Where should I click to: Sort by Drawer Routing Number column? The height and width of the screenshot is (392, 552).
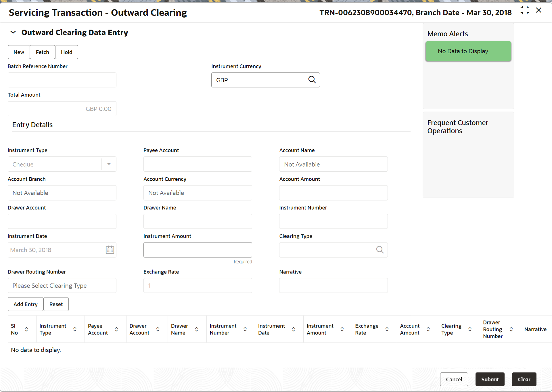pyautogui.click(x=511, y=329)
